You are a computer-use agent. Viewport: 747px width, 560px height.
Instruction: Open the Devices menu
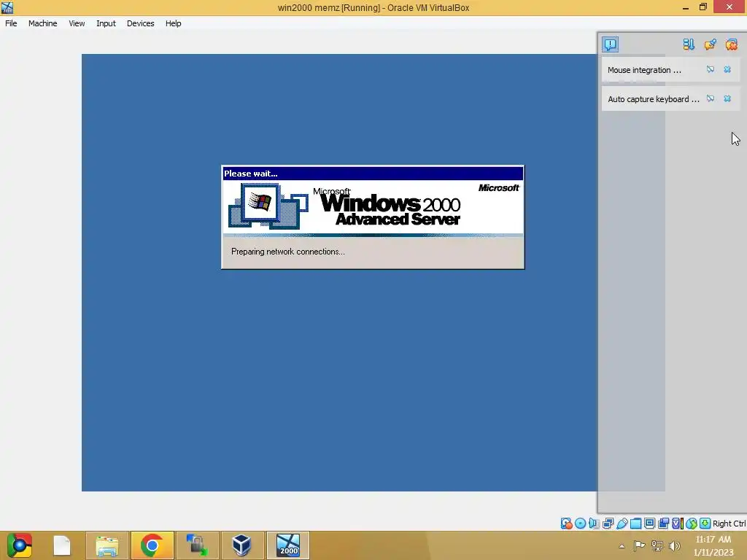coord(141,23)
